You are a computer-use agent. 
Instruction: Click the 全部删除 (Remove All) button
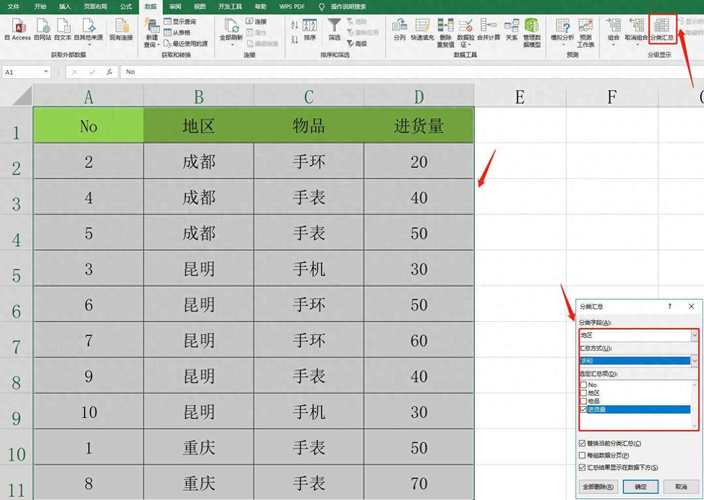coord(596,486)
